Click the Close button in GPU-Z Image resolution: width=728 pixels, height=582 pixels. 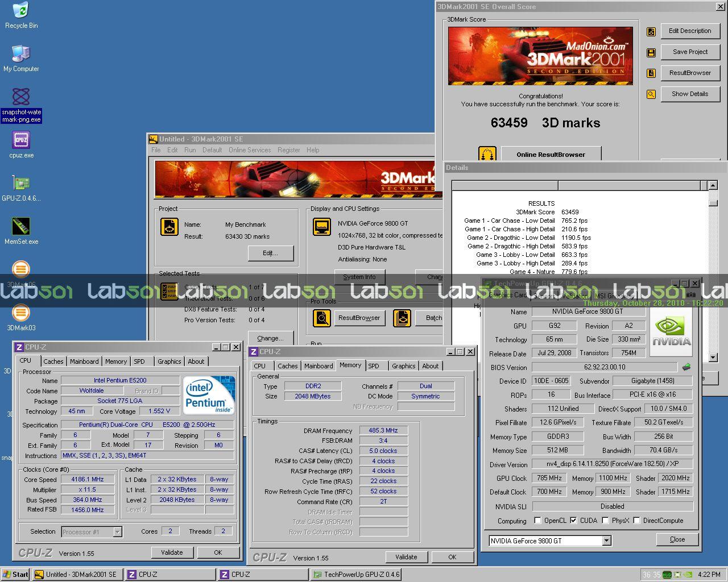click(x=677, y=539)
